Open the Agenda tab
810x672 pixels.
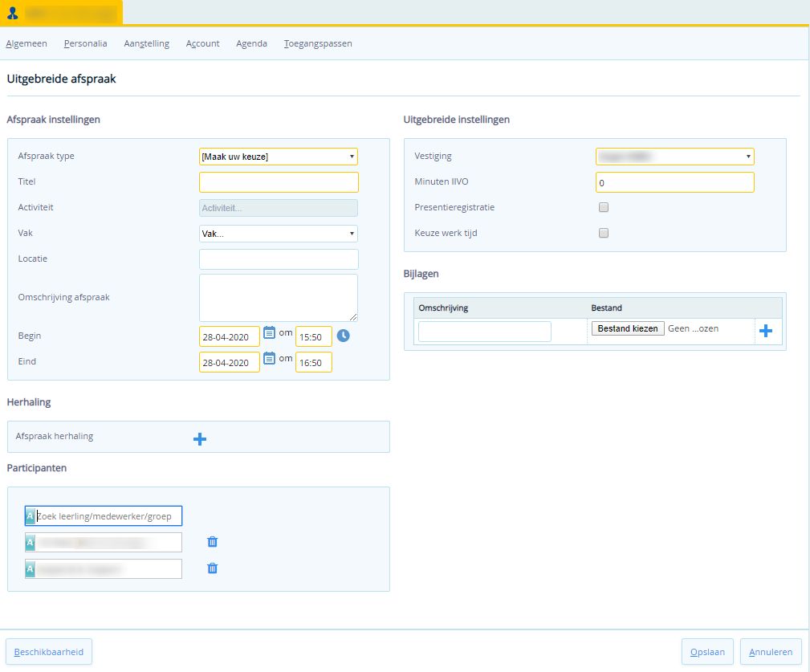251,43
